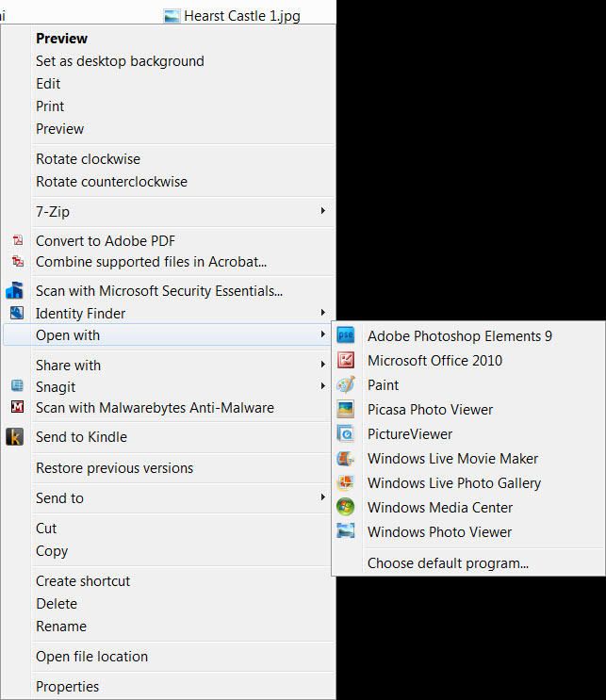606x700 pixels.
Task: Click the Adobe Photoshop Elements 9 icon
Action: coord(346,335)
